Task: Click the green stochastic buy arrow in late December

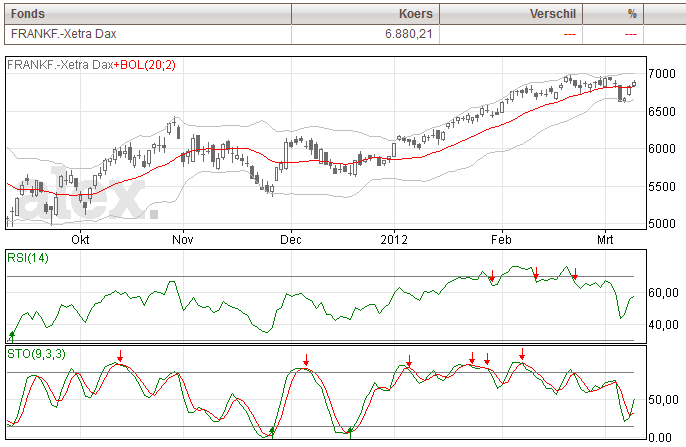Action: click(350, 432)
